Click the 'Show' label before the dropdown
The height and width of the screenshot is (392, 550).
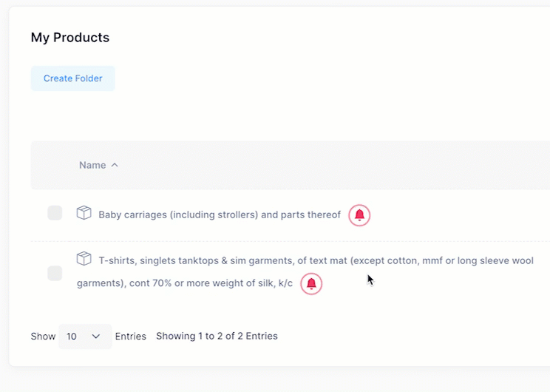[43, 337]
